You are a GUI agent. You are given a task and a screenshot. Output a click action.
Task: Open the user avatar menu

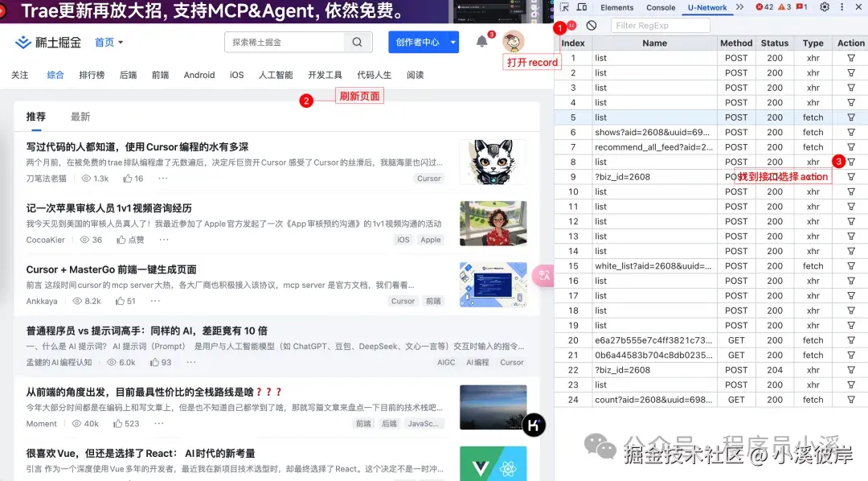pyautogui.click(x=513, y=42)
